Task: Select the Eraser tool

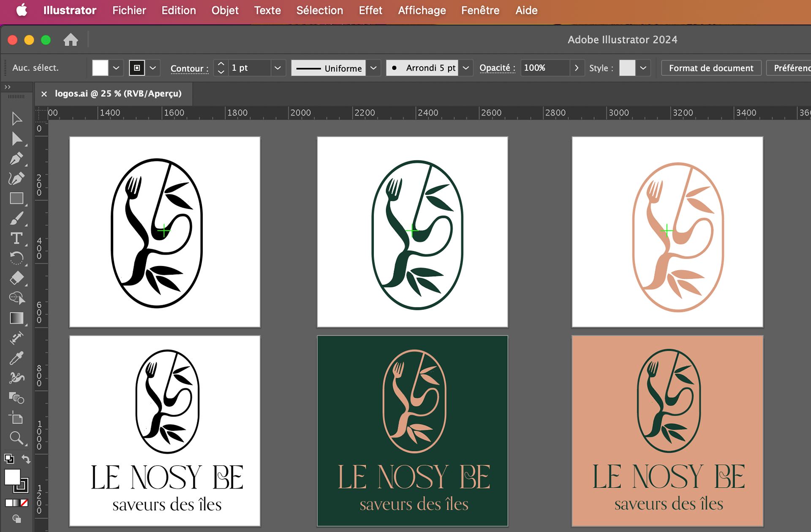Action: click(x=16, y=278)
